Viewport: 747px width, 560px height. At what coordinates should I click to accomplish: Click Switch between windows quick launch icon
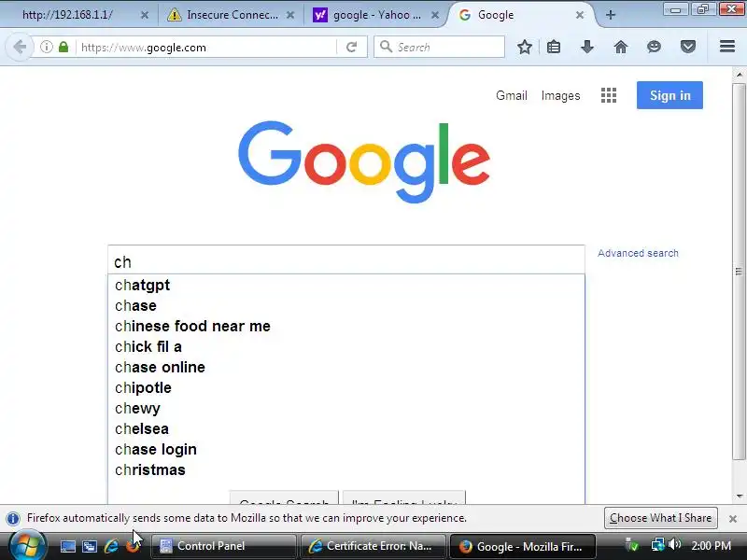89,546
